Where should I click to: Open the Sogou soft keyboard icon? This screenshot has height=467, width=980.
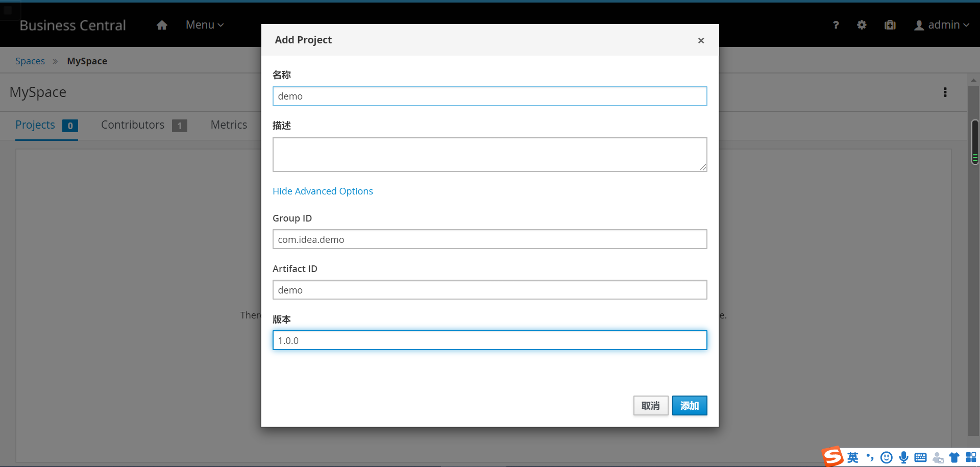click(920, 457)
